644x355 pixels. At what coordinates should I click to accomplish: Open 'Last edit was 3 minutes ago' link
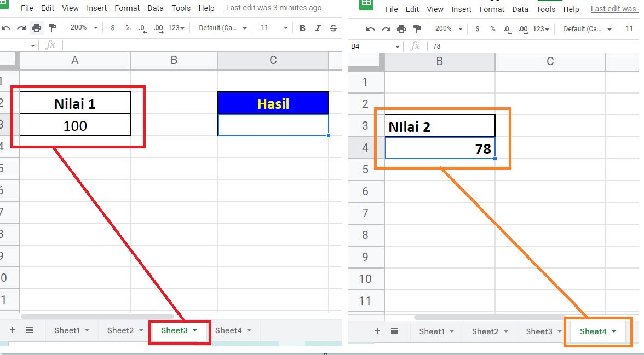click(x=274, y=8)
